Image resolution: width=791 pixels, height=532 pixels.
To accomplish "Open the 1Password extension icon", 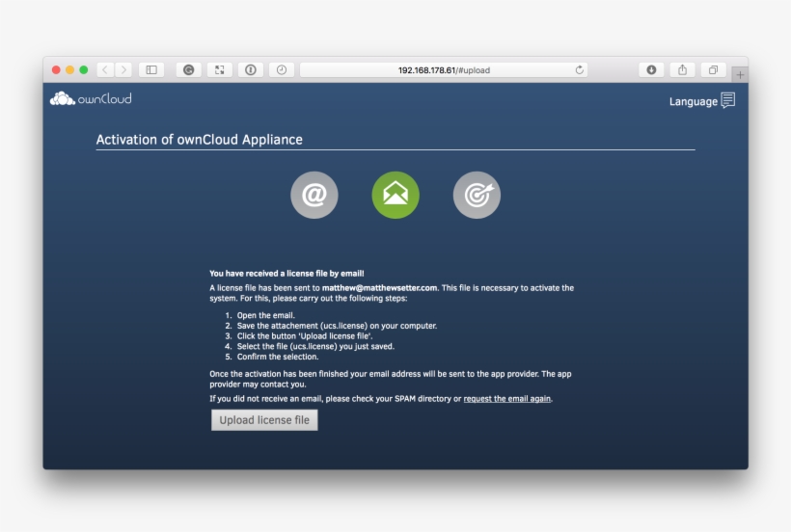I will [251, 70].
